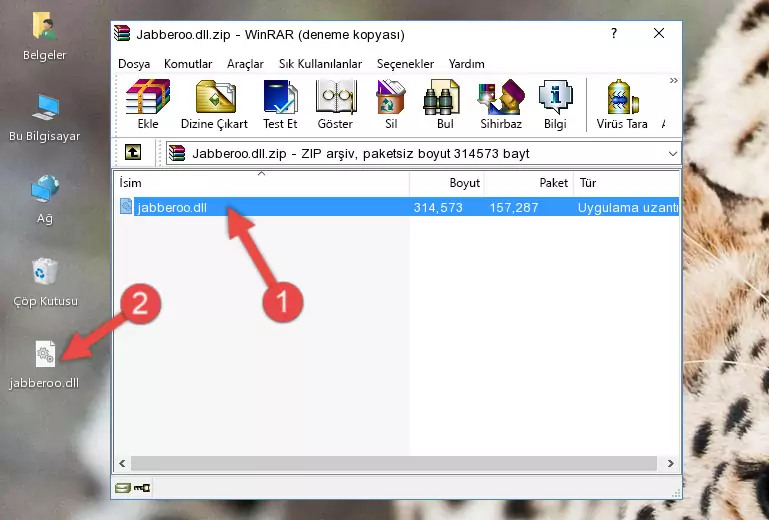
Task: Click the Uygulama uzantı type cell
Action: [x=628, y=208]
